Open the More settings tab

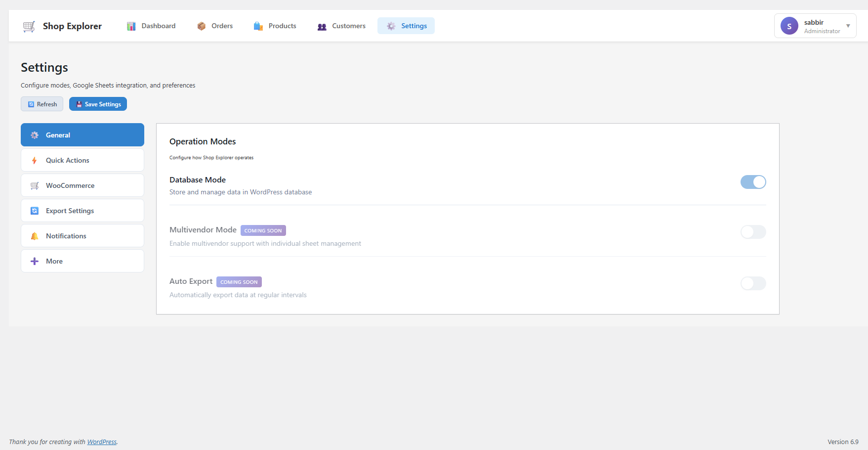(83, 261)
